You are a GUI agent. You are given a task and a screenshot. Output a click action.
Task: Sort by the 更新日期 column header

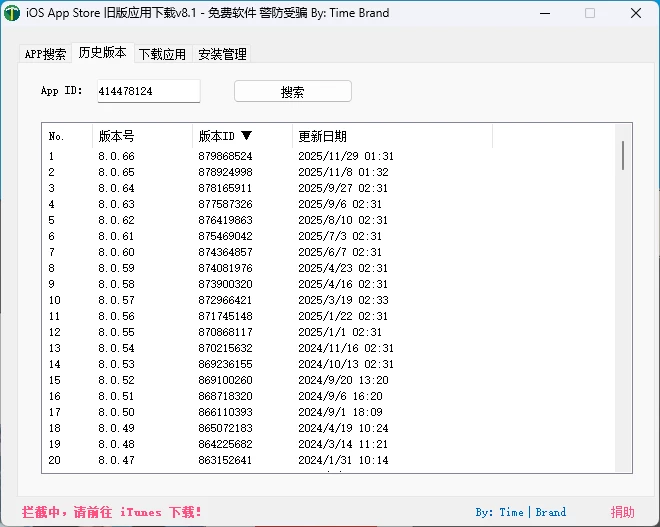(392, 136)
